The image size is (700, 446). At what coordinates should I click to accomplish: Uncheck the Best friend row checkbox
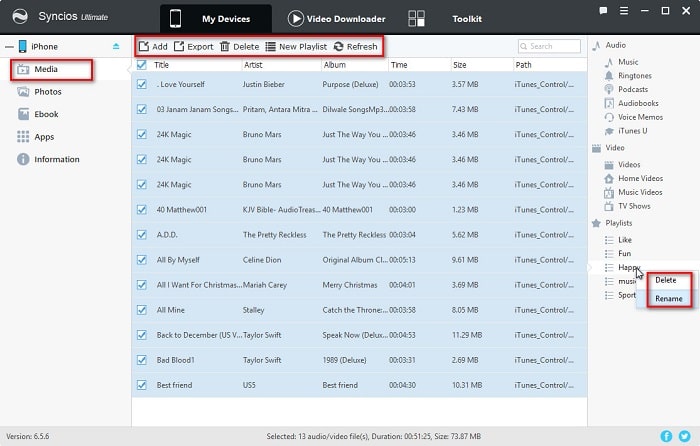(x=142, y=385)
